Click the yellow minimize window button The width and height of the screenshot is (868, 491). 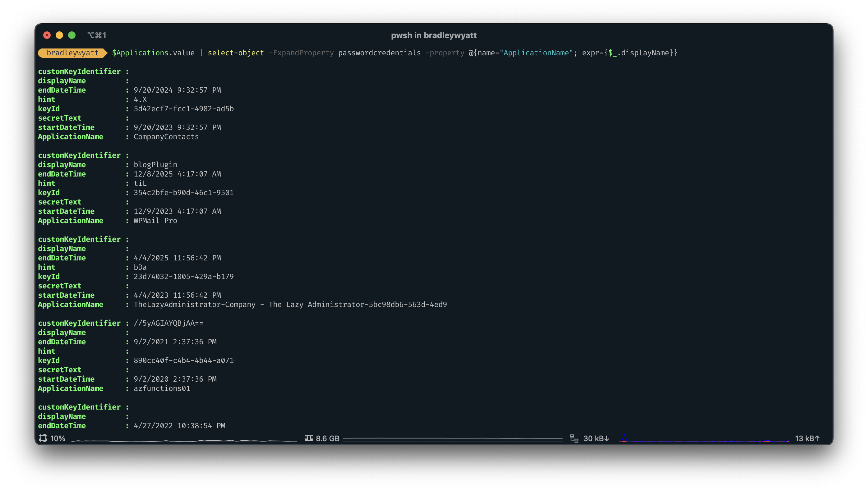click(59, 35)
